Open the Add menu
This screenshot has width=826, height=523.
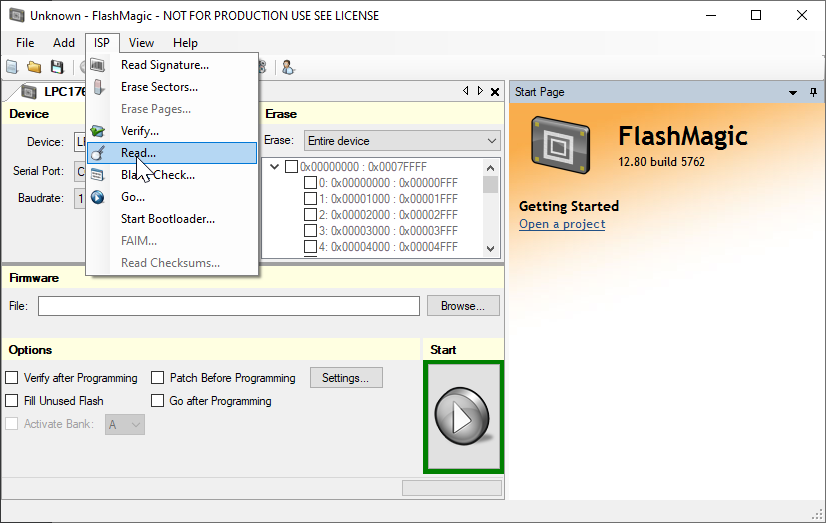[64, 43]
